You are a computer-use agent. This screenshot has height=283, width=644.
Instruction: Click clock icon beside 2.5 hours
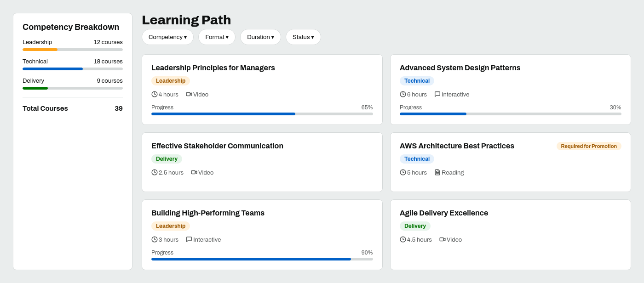click(x=155, y=172)
